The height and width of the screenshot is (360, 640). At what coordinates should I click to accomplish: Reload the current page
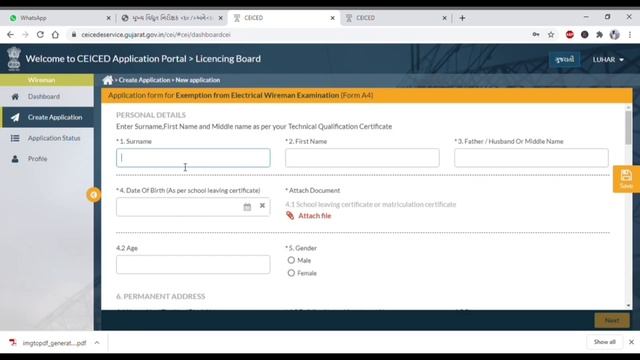[40, 35]
